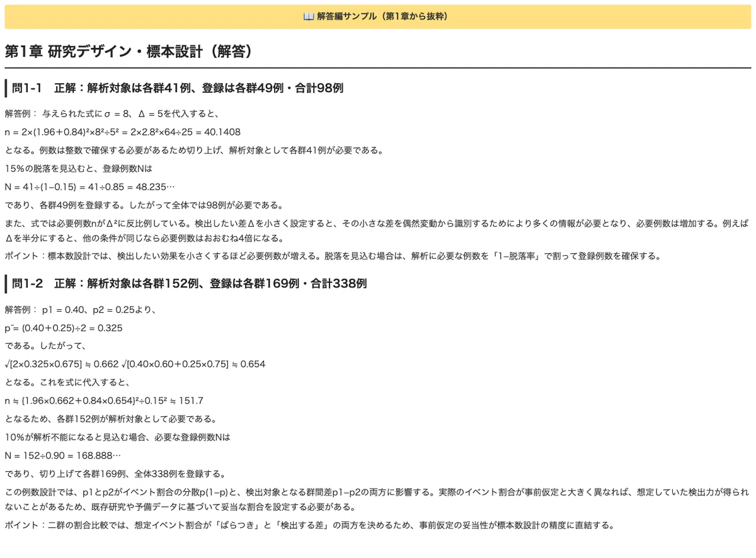
Task: Click line 15%の脱落を見込むと、登録例数Nは
Action: (79, 169)
